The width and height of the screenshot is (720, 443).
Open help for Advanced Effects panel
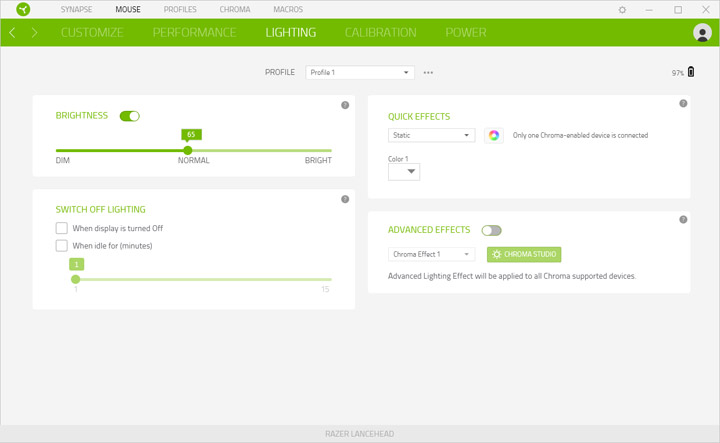pos(683,219)
